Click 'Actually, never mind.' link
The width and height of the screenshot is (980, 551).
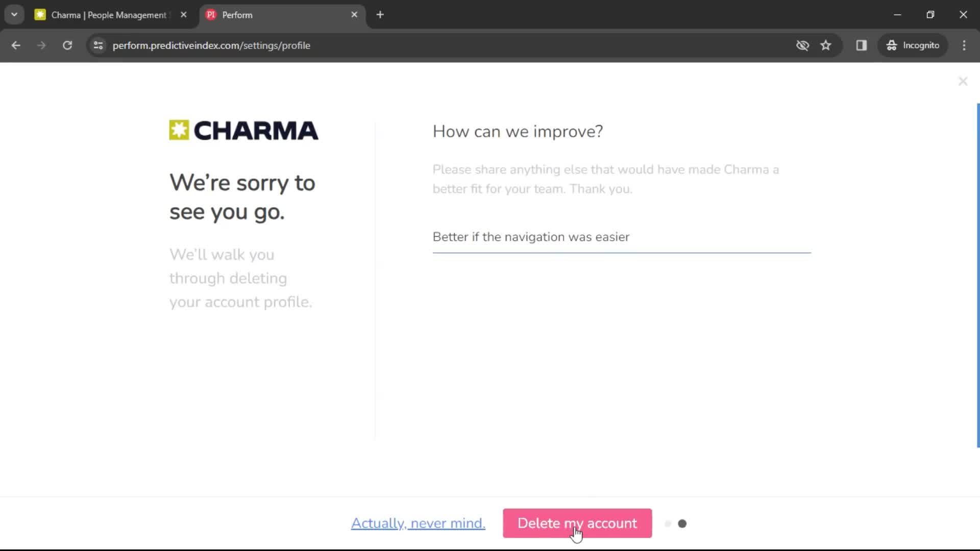point(418,523)
